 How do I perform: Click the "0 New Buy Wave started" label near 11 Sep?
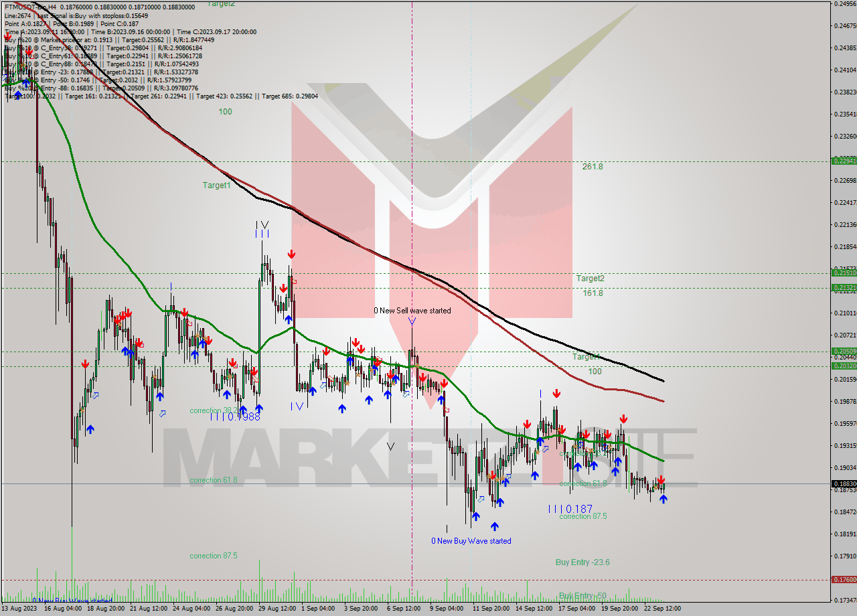click(x=471, y=541)
